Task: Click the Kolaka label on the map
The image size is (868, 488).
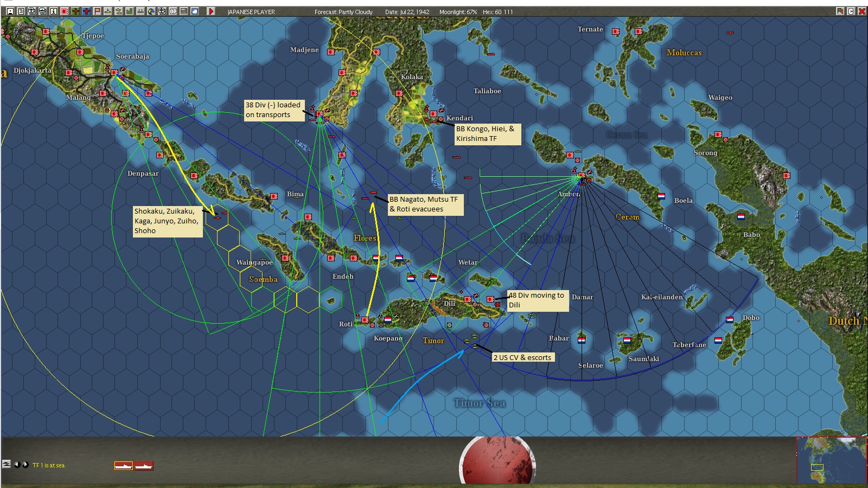Action: 412,77
